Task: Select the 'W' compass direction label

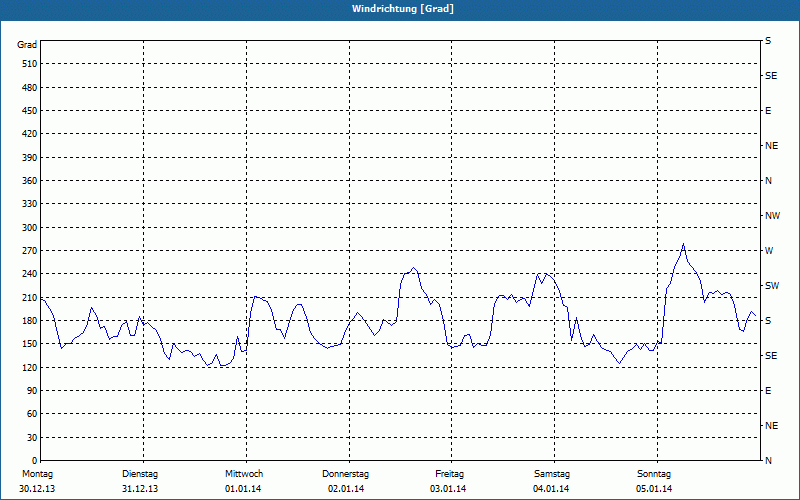Action: 769,251
